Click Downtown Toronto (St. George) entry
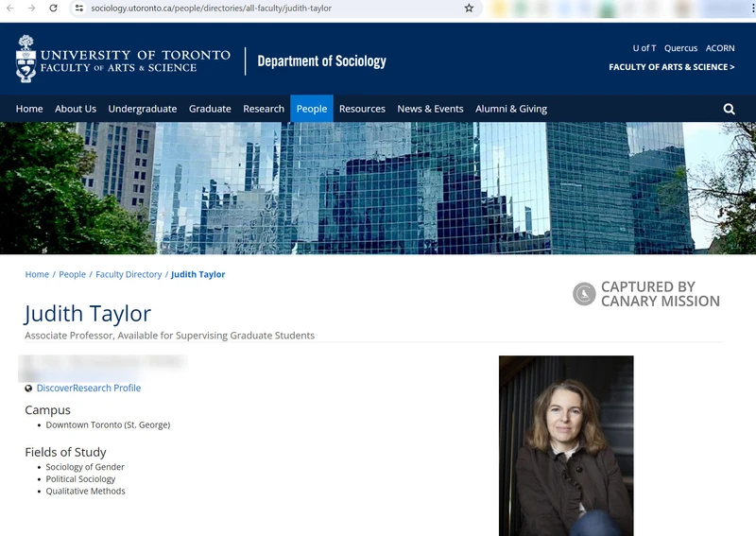756x536 pixels. 108,425
